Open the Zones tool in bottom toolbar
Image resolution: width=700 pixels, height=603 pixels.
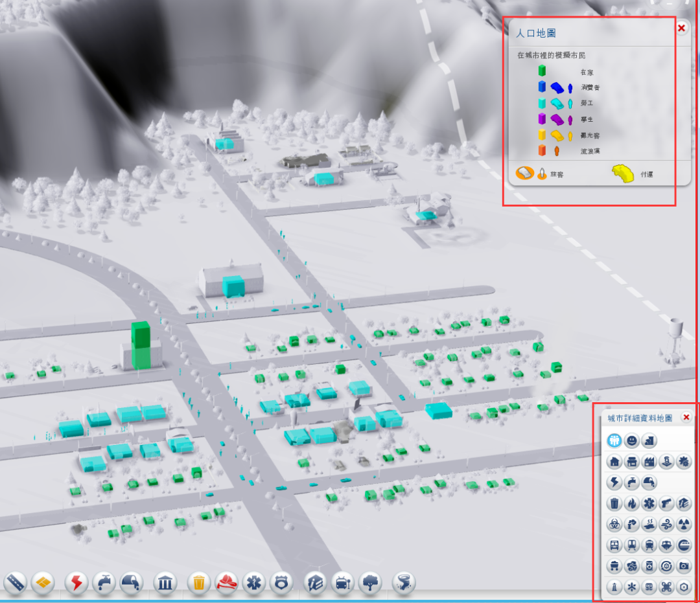[43, 582]
